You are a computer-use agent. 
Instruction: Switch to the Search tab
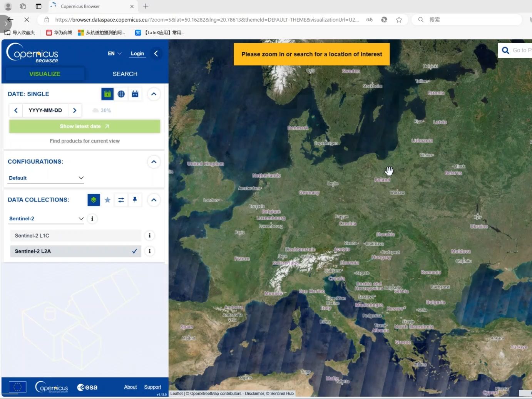(x=125, y=74)
